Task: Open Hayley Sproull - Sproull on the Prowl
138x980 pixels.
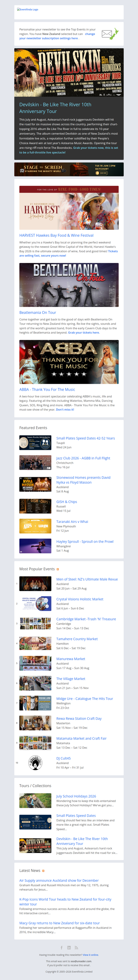Action: (x=85, y=541)
